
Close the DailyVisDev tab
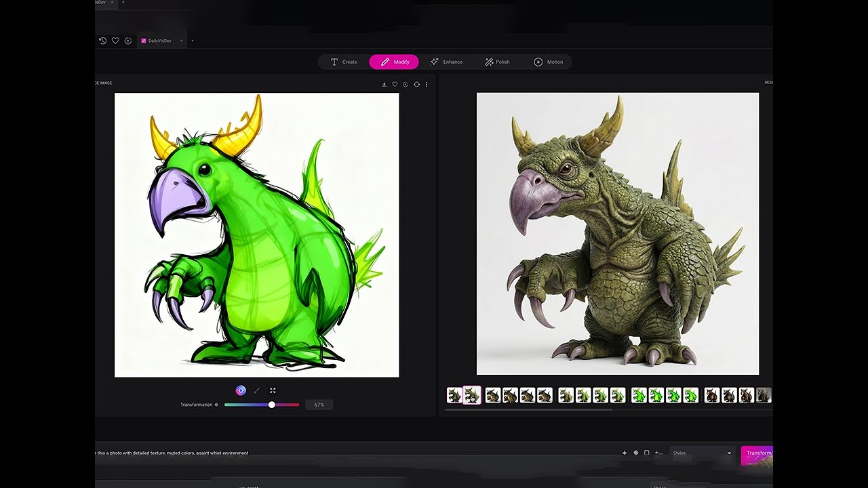point(181,41)
